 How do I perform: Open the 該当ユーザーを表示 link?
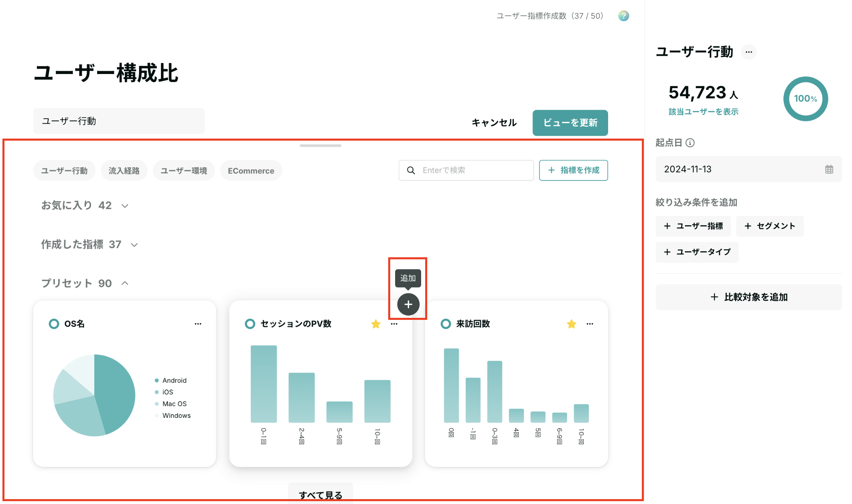[703, 111]
